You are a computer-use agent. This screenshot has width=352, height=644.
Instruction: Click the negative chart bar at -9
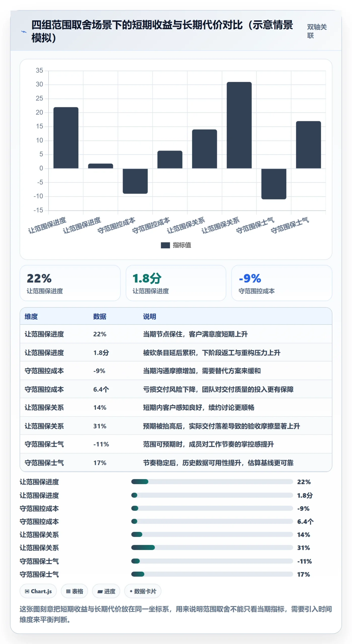[x=135, y=181]
